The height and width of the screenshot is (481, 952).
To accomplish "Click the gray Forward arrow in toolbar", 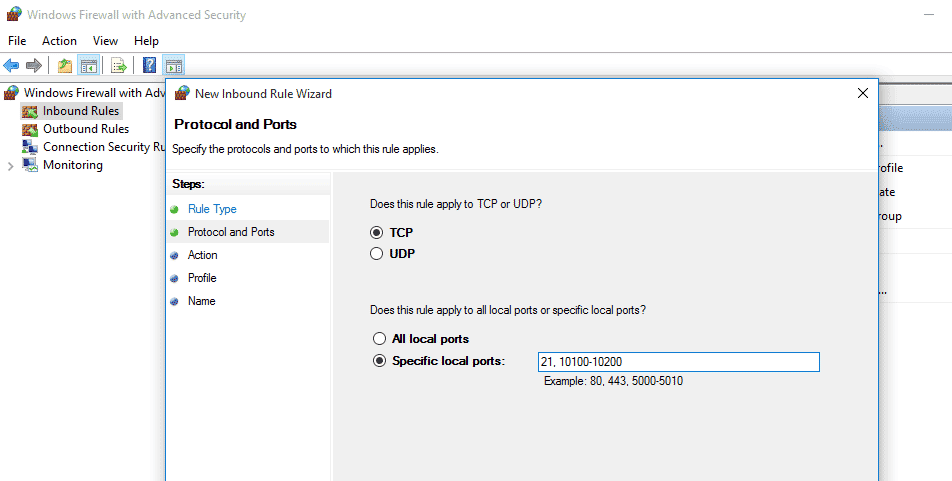I will point(34,65).
